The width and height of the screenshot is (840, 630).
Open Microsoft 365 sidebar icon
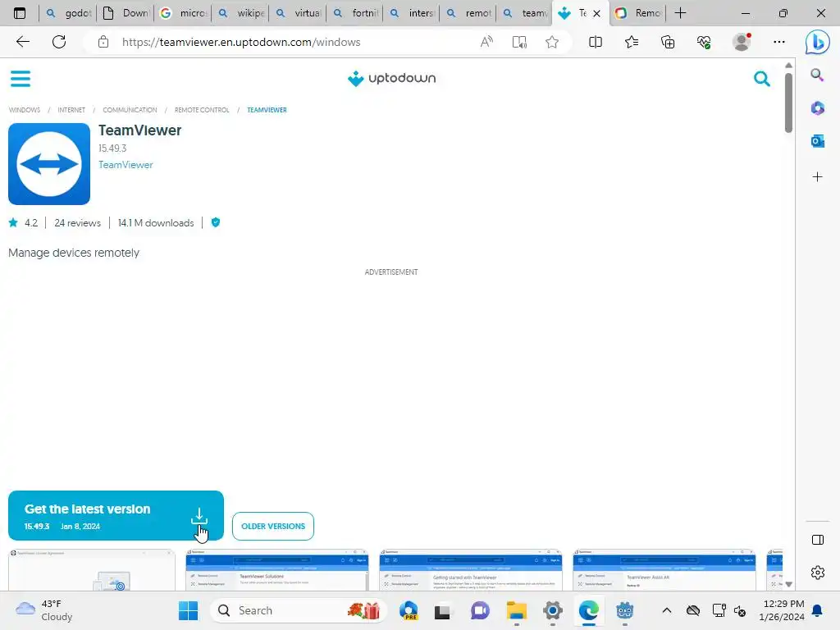tap(817, 108)
